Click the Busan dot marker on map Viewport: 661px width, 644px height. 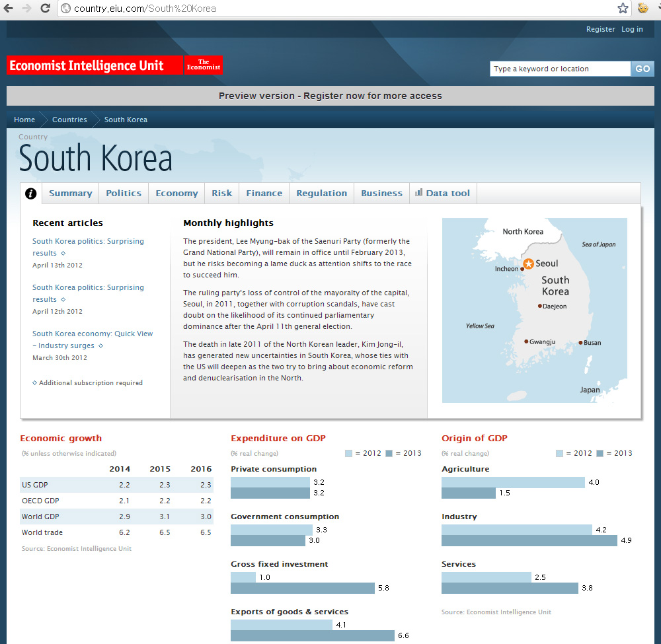click(x=580, y=342)
